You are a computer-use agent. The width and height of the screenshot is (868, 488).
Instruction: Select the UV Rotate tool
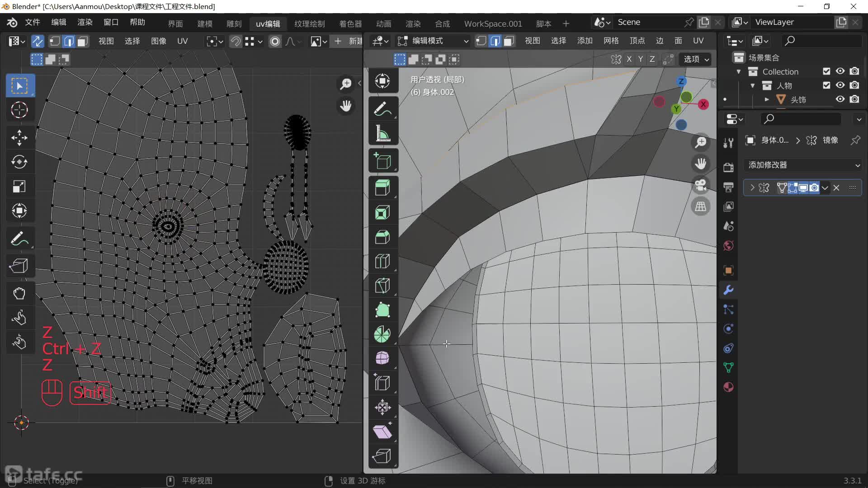(19, 162)
